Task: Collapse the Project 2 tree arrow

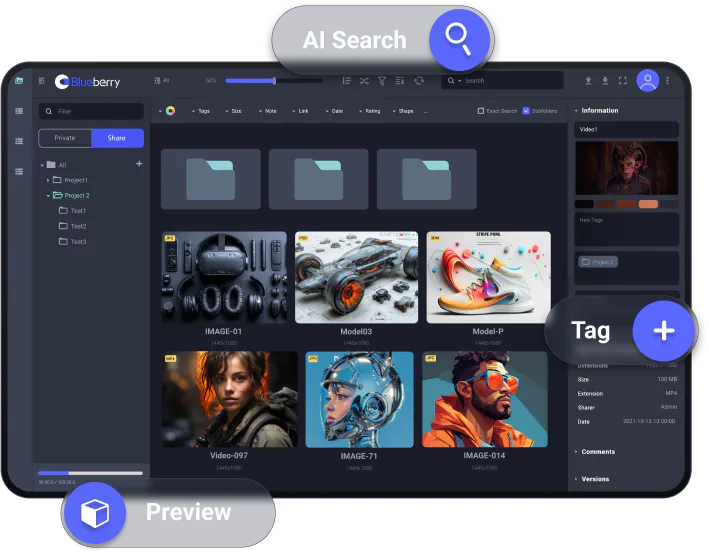Action: point(48,195)
